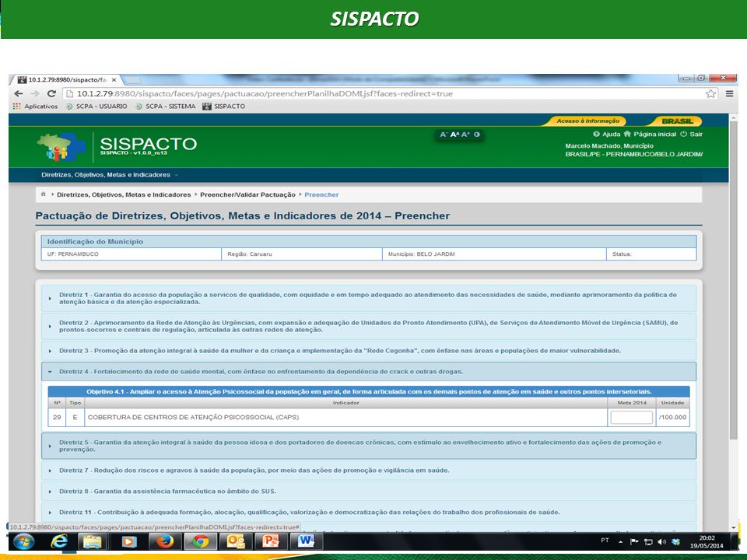
Task: Open the Ajuda help link
Action: coord(607,135)
